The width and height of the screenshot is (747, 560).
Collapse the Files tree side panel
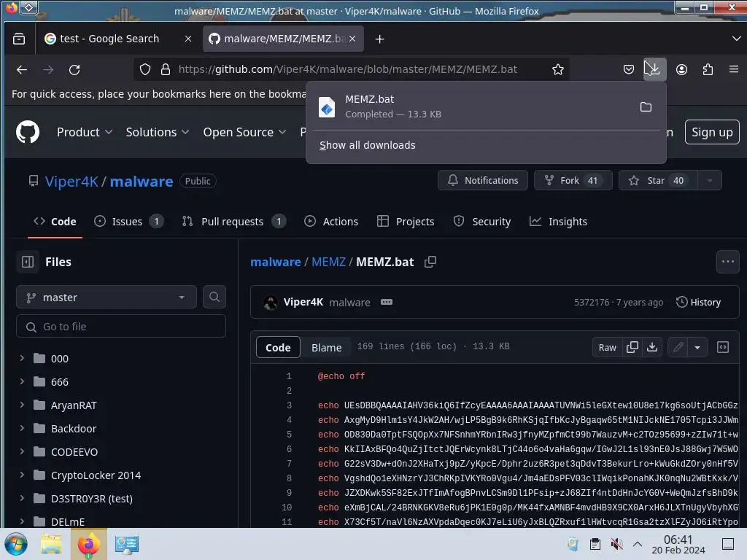coord(28,262)
